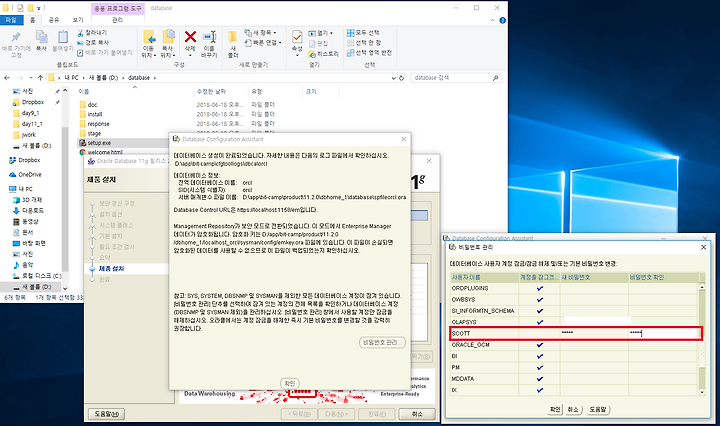Click 확인 in the password management dialog

555,409
